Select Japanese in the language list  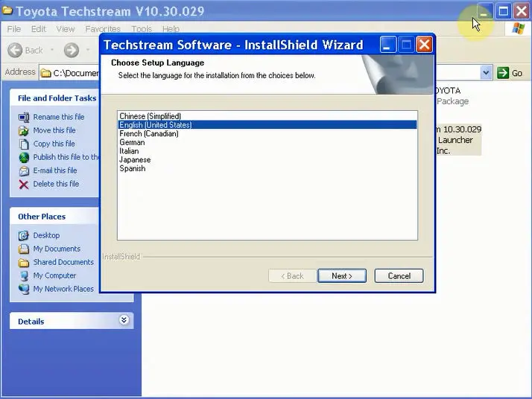pyautogui.click(x=135, y=159)
